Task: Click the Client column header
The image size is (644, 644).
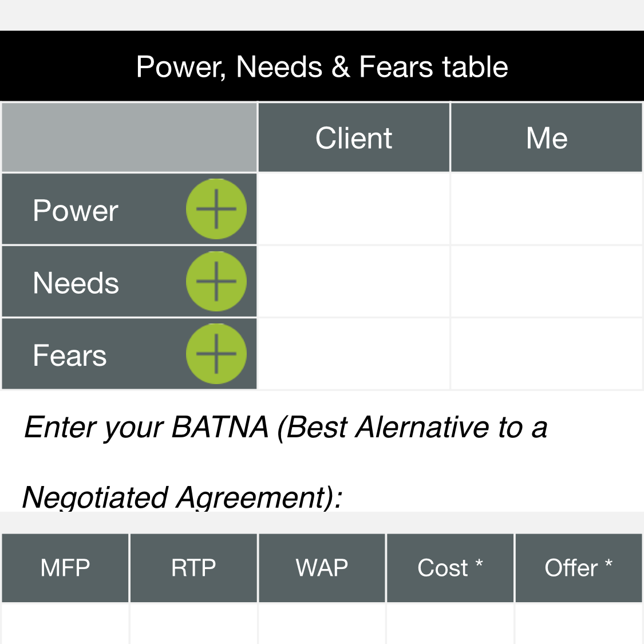Action: point(354,137)
